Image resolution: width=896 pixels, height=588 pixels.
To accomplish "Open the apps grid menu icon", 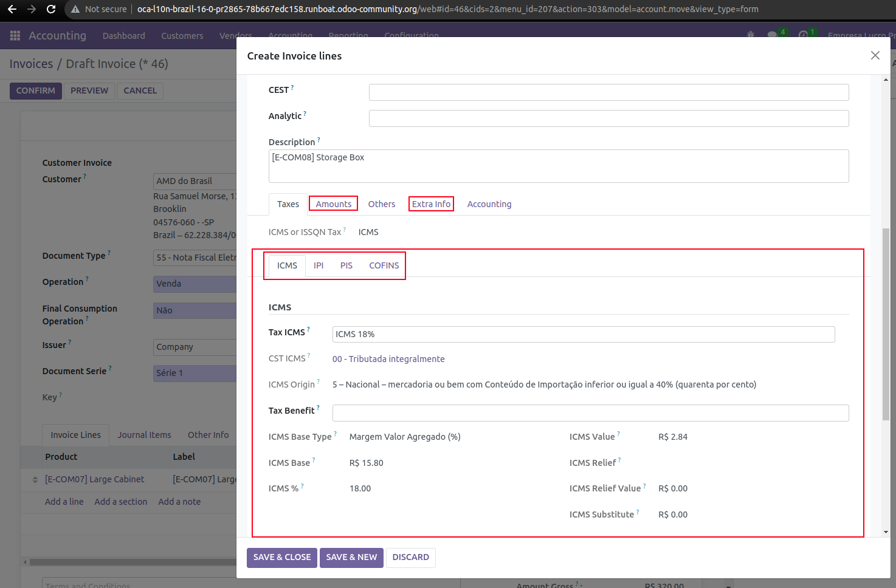I will pyautogui.click(x=15, y=36).
